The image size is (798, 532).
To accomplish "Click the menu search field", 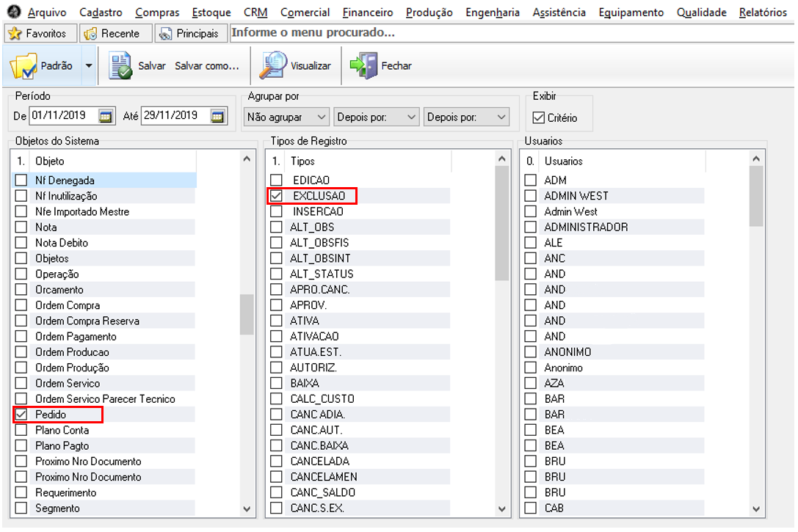I will pyautogui.click(x=512, y=33).
